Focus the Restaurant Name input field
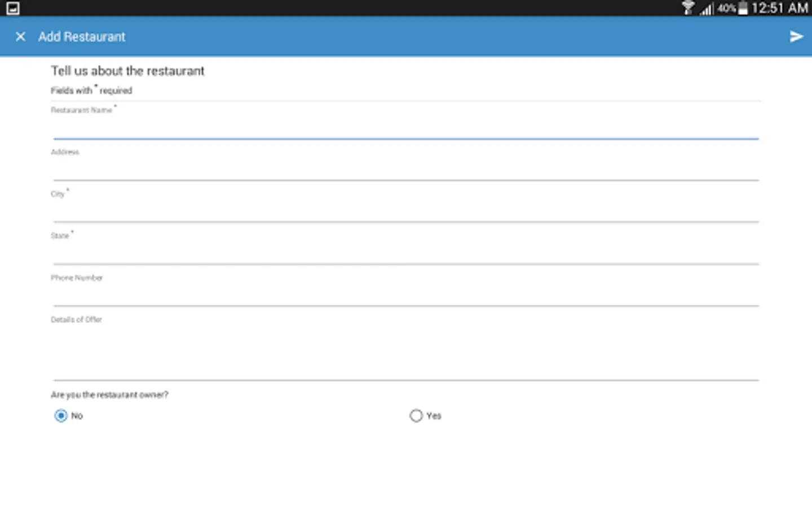 pos(406,128)
